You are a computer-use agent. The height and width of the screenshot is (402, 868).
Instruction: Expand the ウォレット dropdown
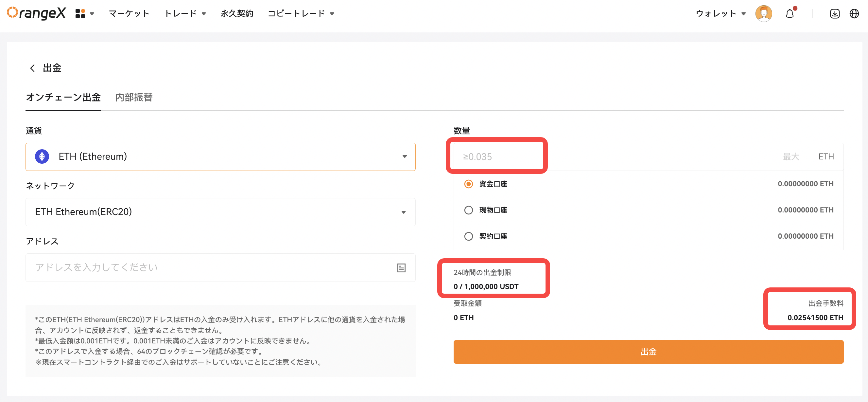(721, 13)
